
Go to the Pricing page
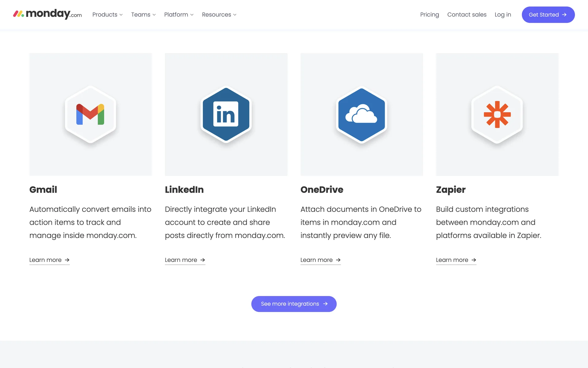pyautogui.click(x=429, y=15)
